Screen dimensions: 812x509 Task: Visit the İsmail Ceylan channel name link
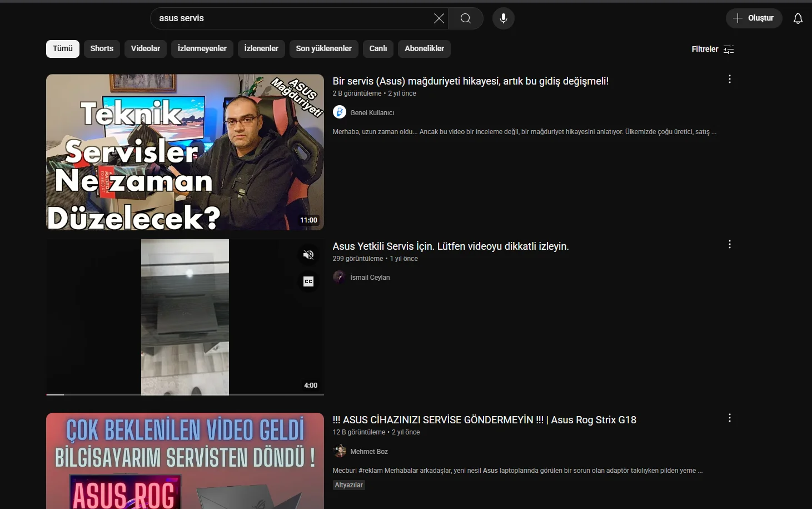click(370, 278)
